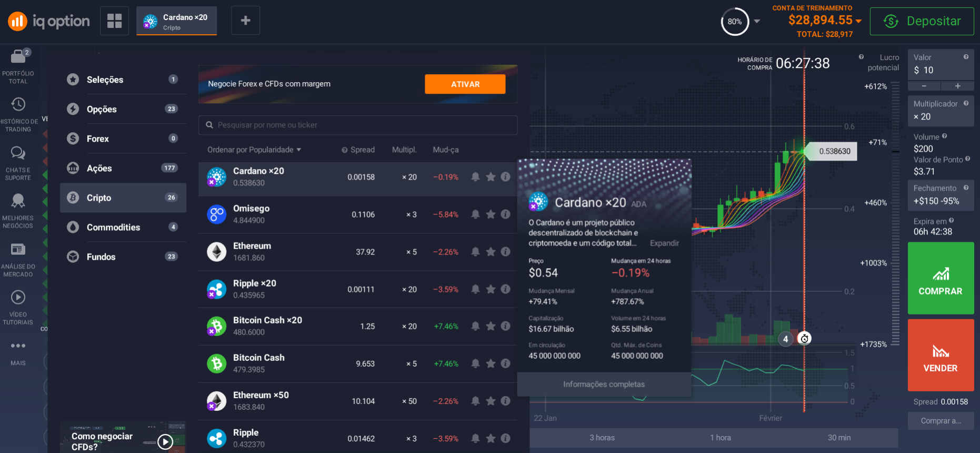Click the Depositar button
980x453 pixels.
pos(922,21)
